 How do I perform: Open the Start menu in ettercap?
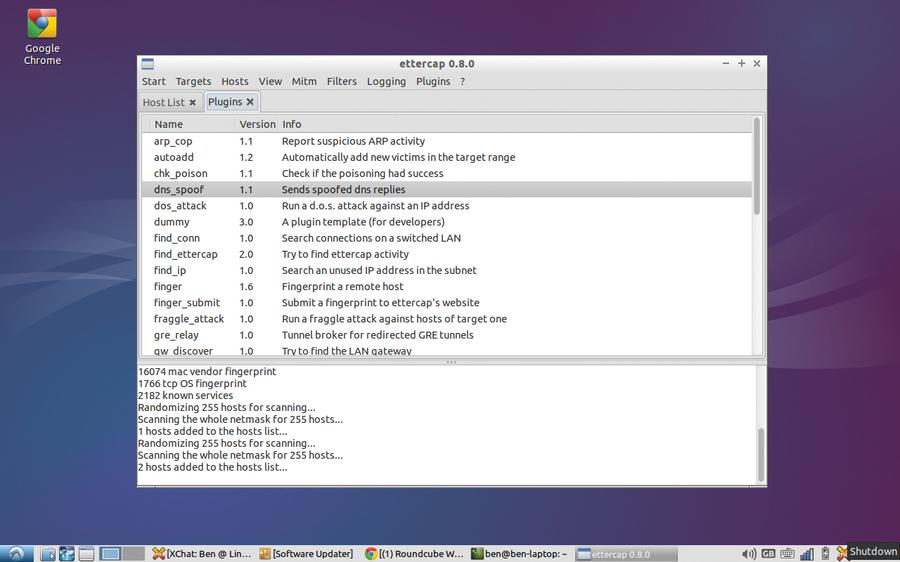pyautogui.click(x=154, y=82)
